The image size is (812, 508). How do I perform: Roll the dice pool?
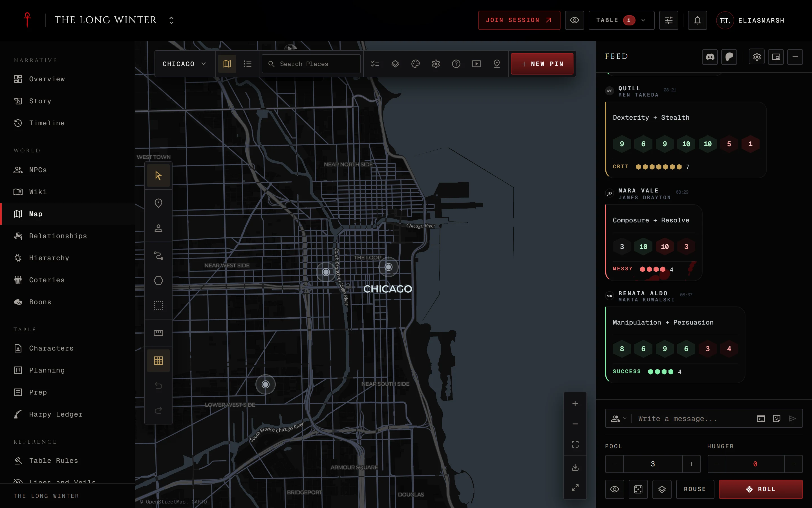(x=761, y=489)
